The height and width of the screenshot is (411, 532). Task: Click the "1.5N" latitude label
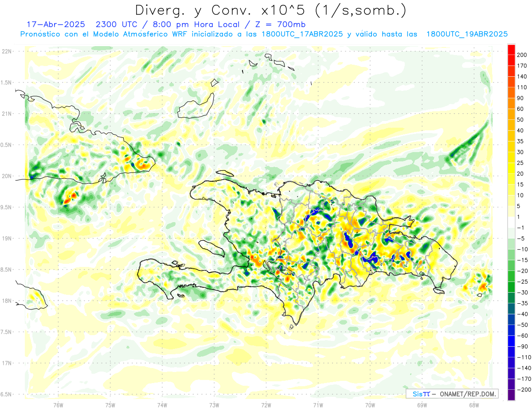click(6, 82)
